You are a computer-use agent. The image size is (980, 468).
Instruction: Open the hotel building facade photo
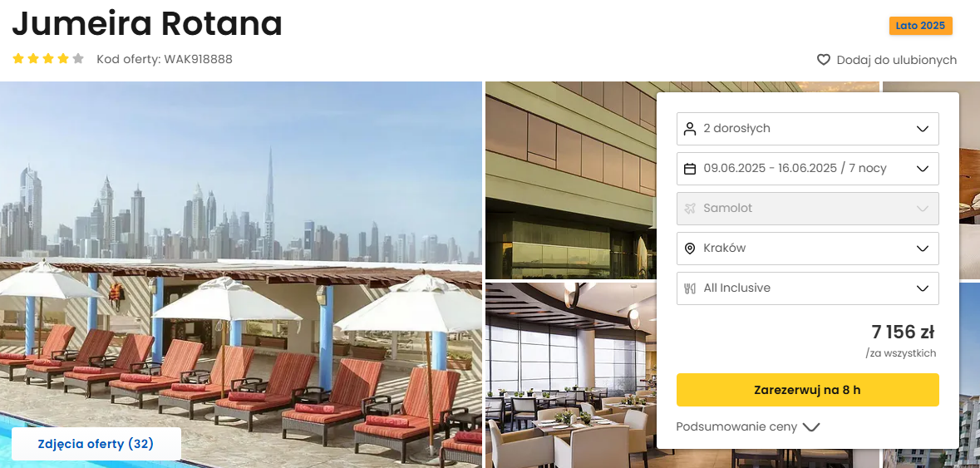click(570, 180)
